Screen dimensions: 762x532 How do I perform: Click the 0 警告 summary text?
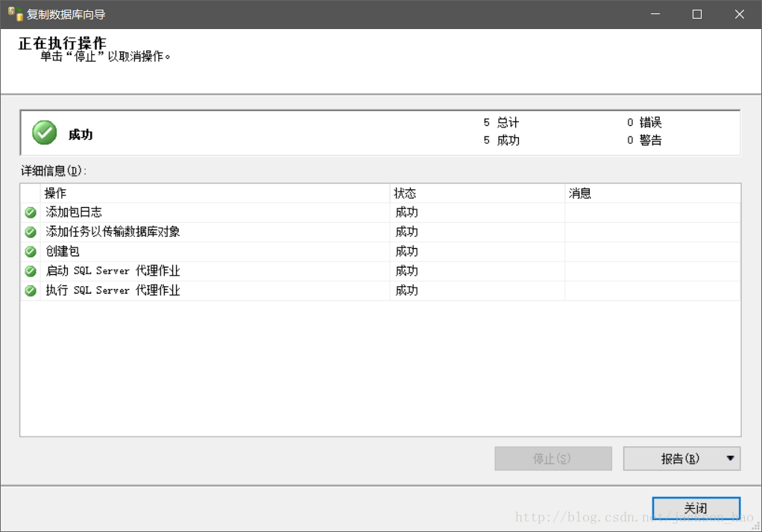[x=644, y=140]
